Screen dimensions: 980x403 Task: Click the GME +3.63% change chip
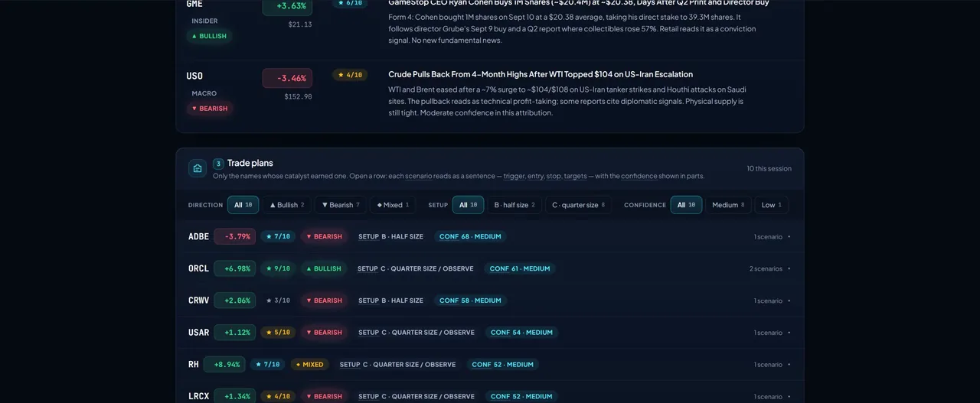[287, 6]
